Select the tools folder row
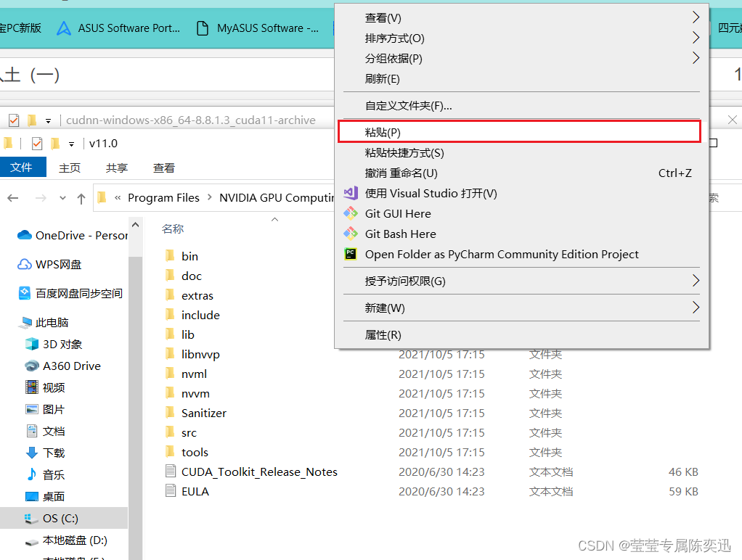 coord(431,452)
